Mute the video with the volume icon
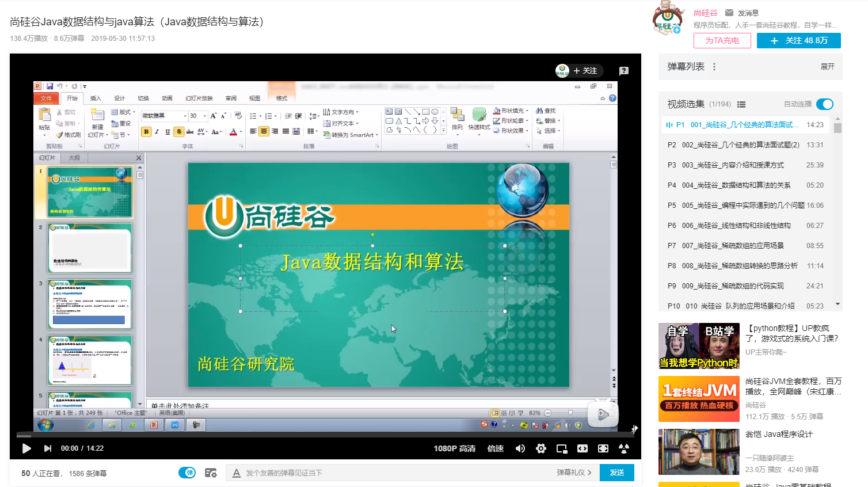 pyautogui.click(x=520, y=448)
